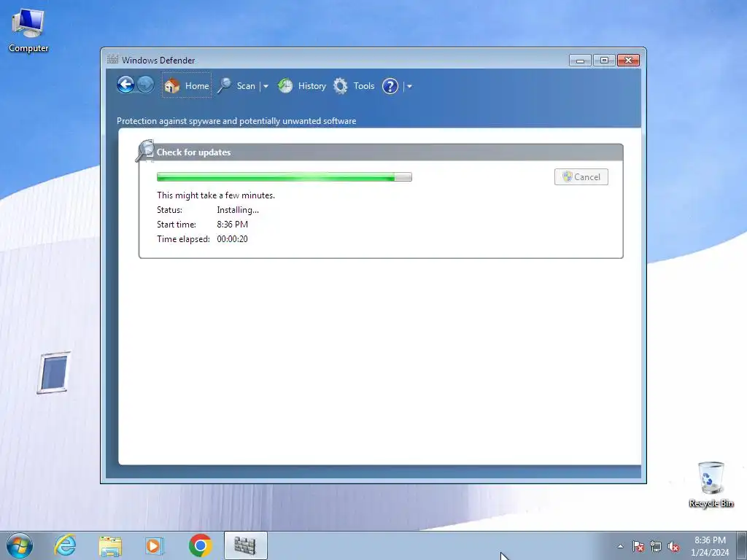Click the Scan toolbar label
Image resolution: width=747 pixels, height=560 pixels.
tap(246, 86)
